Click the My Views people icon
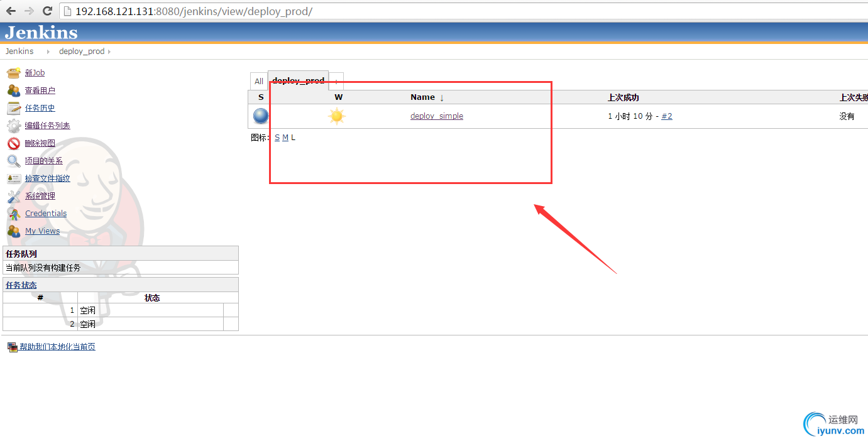The height and width of the screenshot is (441, 868). pos(14,231)
